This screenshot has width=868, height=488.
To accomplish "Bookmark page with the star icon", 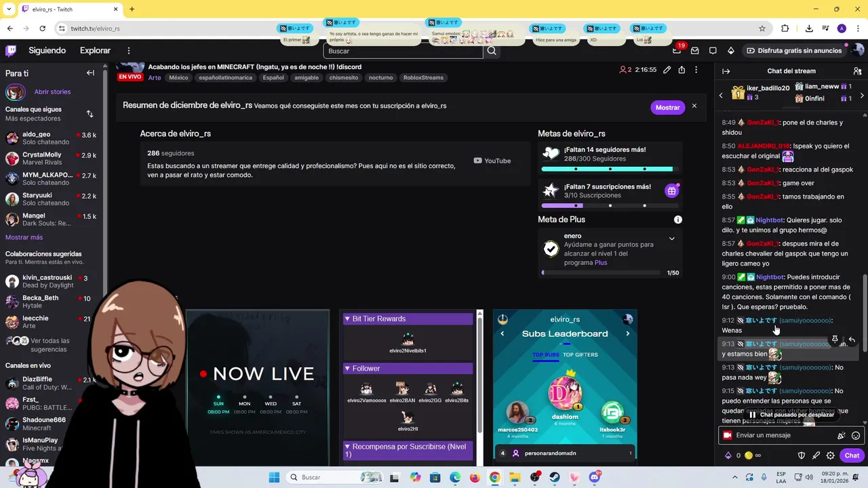I will (762, 28).
